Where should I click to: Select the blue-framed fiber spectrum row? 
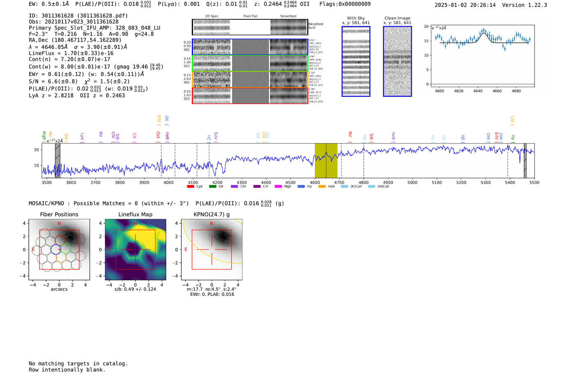pyautogui.click(x=250, y=47)
